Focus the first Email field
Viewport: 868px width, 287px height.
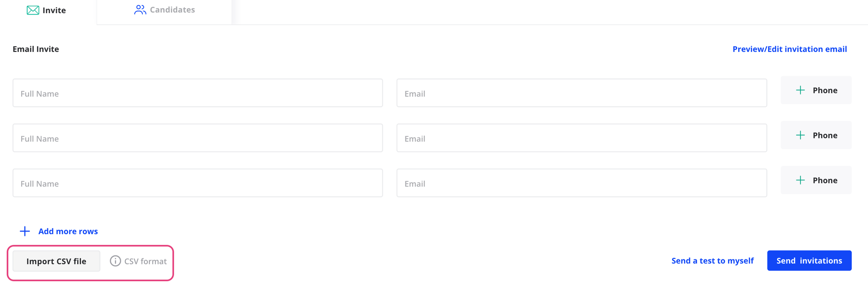tap(582, 93)
